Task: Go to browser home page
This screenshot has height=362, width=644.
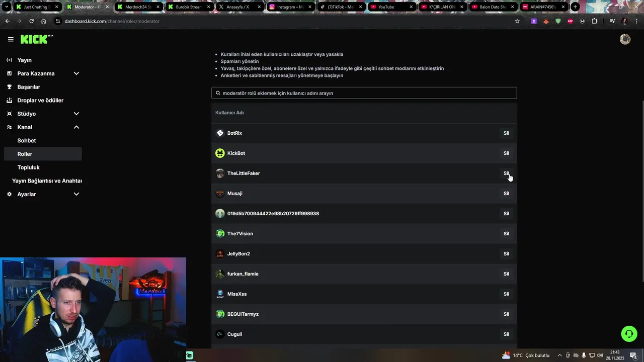Action: [44, 21]
